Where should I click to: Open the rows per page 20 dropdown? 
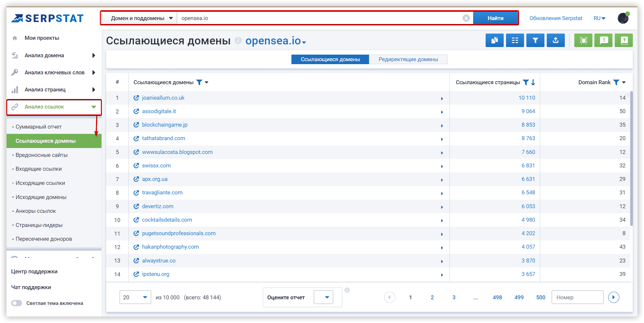(x=135, y=297)
